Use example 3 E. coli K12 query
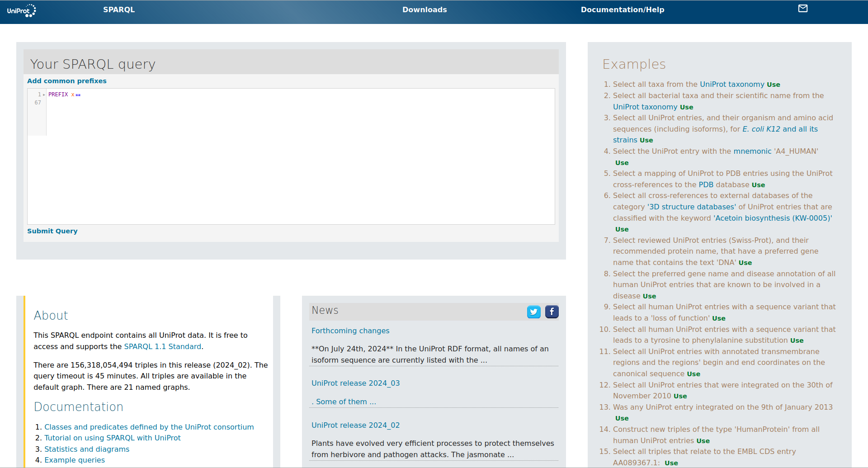This screenshot has height=468, width=868. (646, 140)
